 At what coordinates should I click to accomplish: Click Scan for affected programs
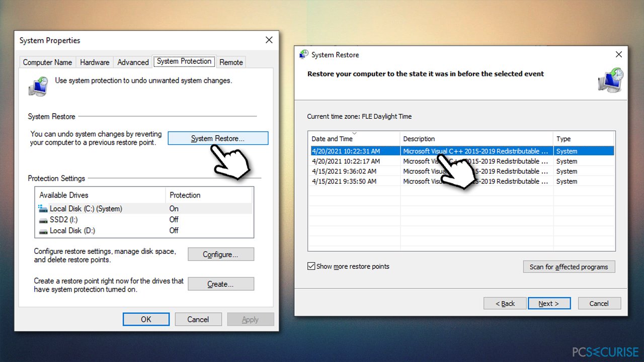point(569,267)
